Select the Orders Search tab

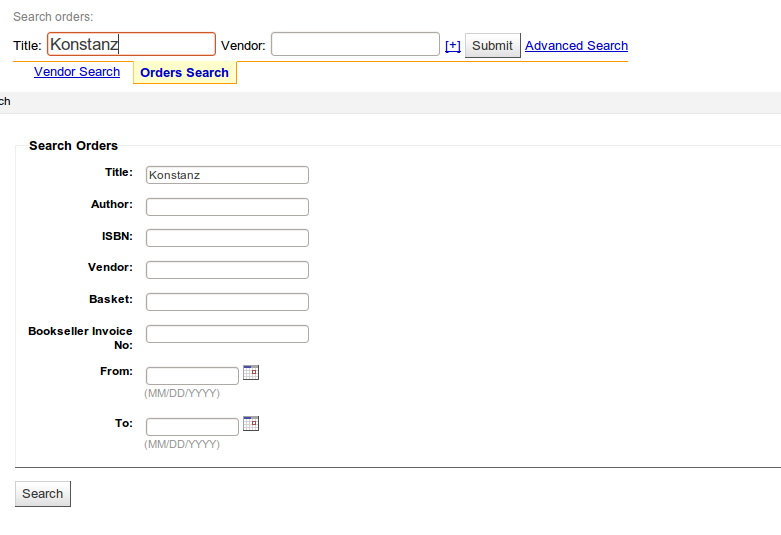coord(184,73)
